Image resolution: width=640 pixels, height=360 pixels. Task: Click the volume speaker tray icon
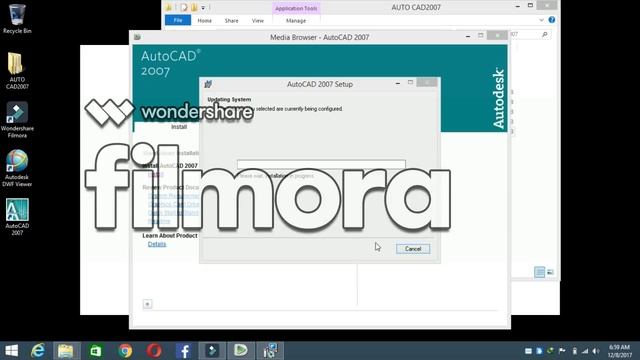point(596,351)
